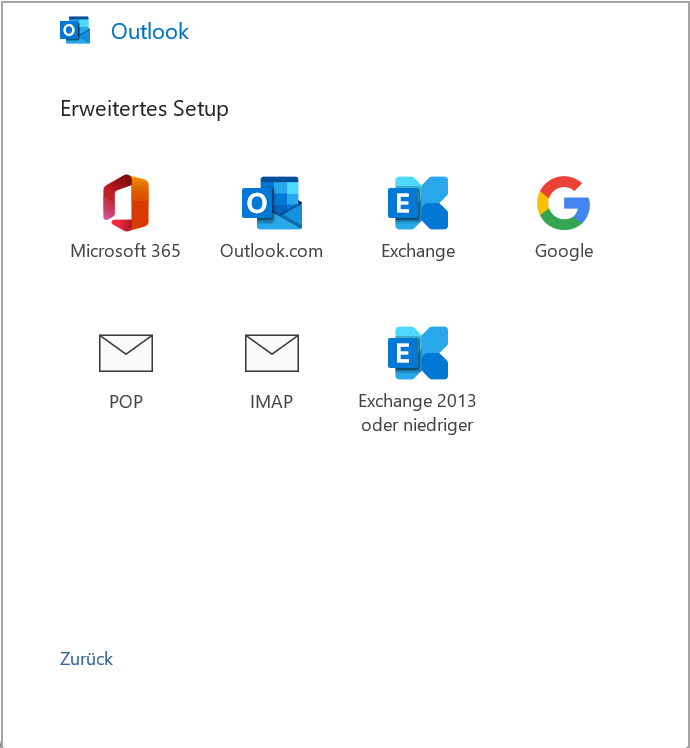This screenshot has width=690, height=748.
Task: Go back via the 'Zurück' link
Action: [86, 659]
